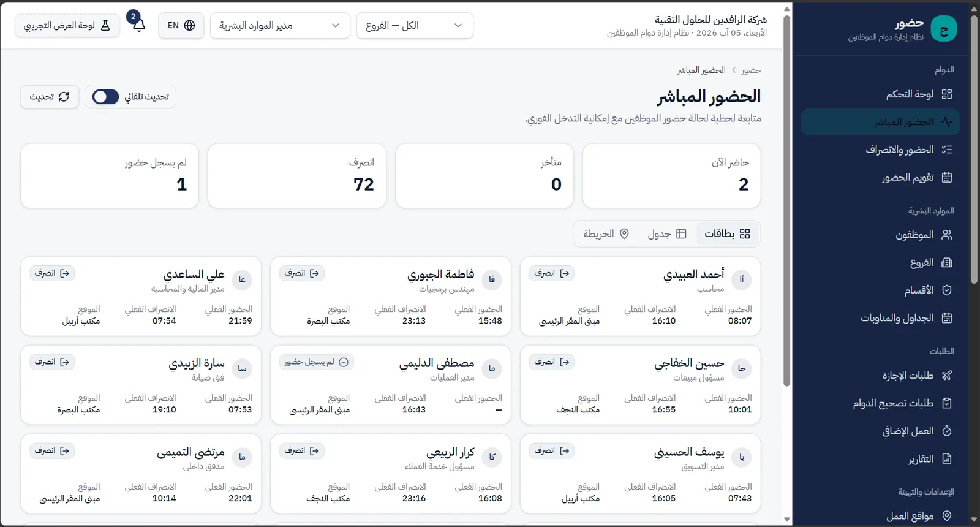980x527 pixels.
Task: Go to الحضور والانصراف sidebar item
Action: [x=880, y=150]
